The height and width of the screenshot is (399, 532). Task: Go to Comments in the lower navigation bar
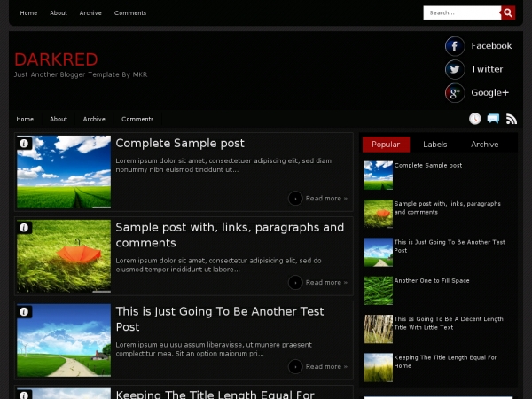click(x=137, y=119)
